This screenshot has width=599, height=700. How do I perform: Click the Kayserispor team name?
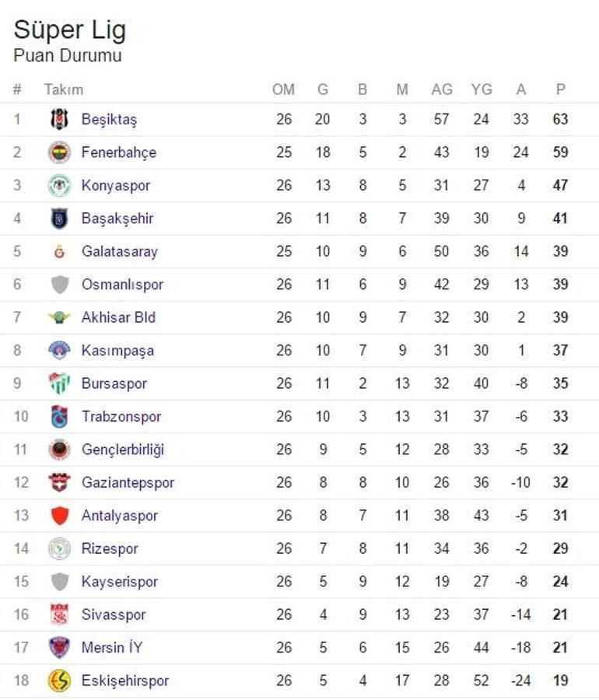120,582
